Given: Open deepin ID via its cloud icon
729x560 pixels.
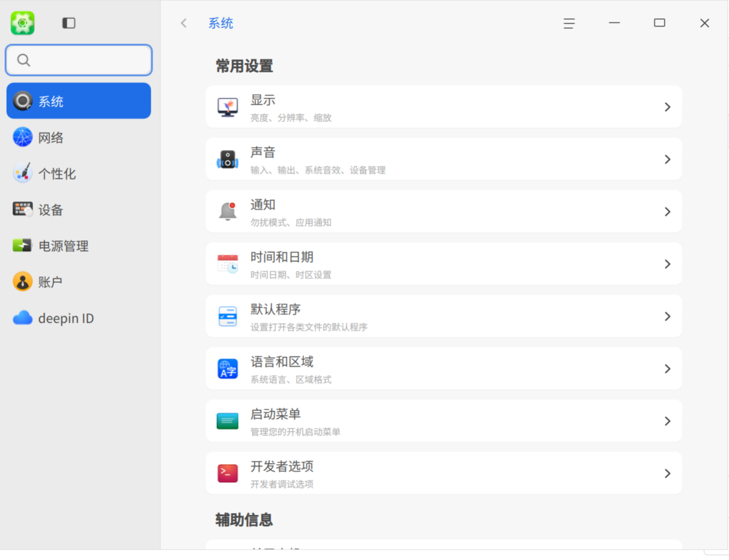Looking at the screenshot, I should point(23,318).
